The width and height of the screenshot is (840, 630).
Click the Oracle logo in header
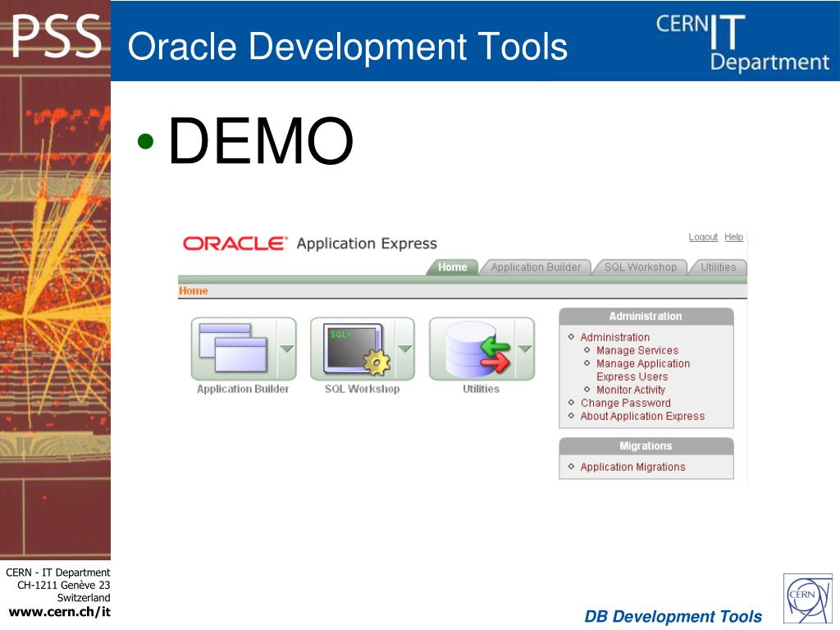[x=235, y=244]
